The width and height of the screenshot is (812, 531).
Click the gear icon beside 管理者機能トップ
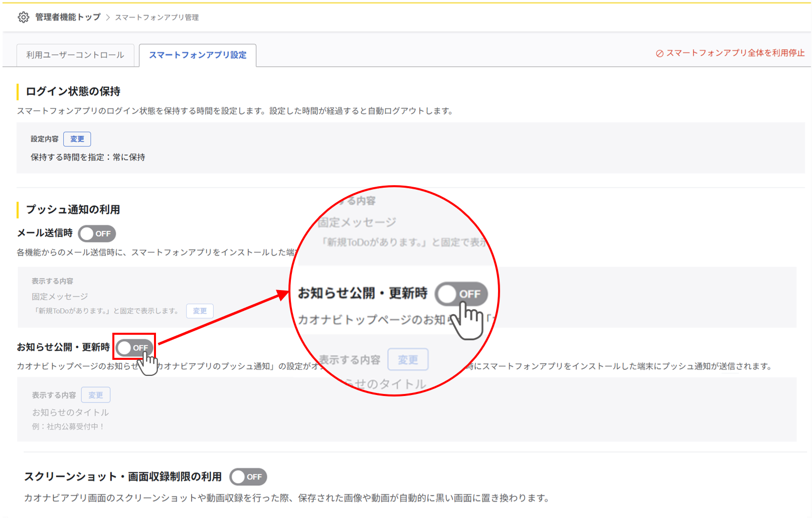tap(23, 17)
